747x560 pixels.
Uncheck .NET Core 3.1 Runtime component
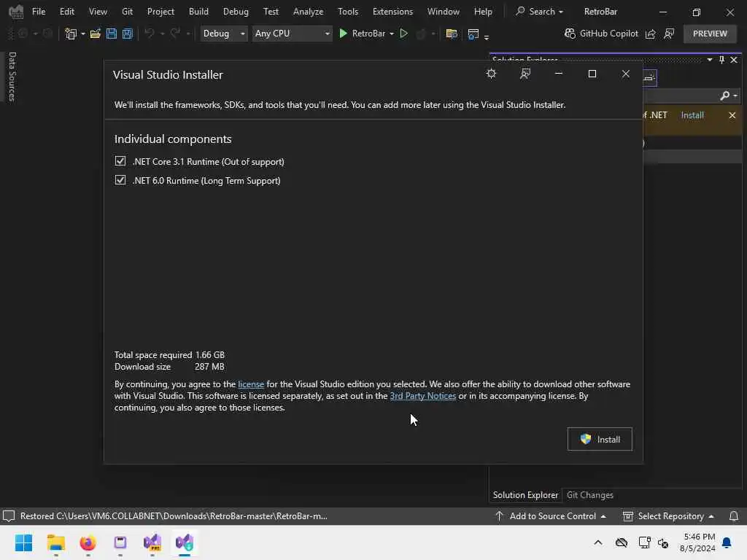click(x=120, y=161)
